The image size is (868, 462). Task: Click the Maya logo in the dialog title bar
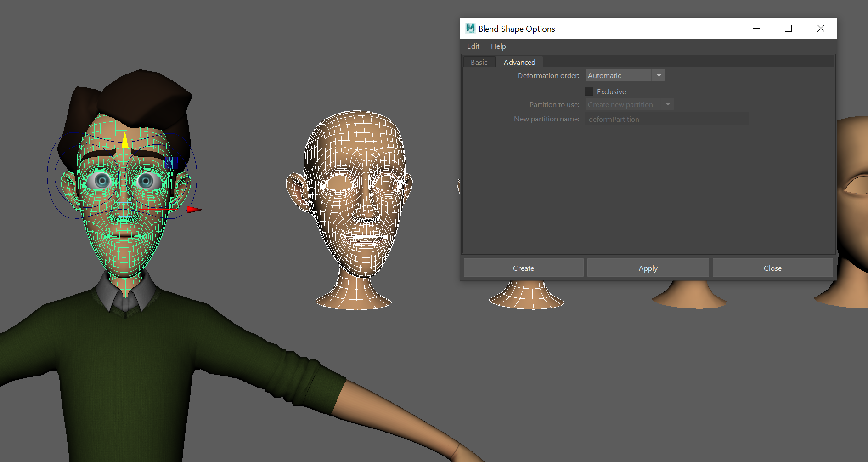tap(470, 29)
